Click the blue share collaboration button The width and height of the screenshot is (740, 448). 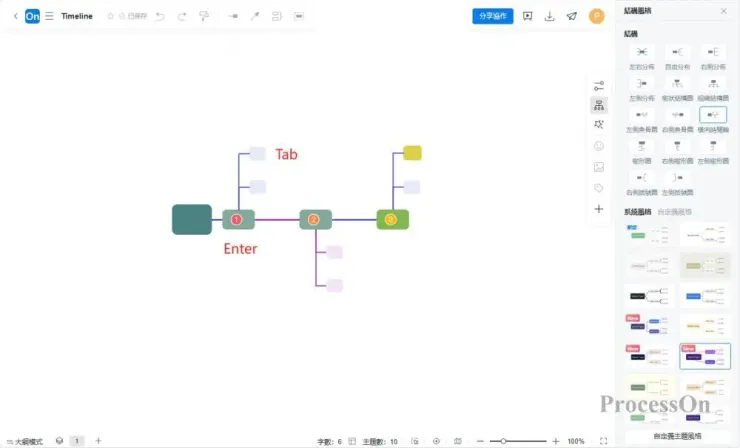(x=493, y=16)
